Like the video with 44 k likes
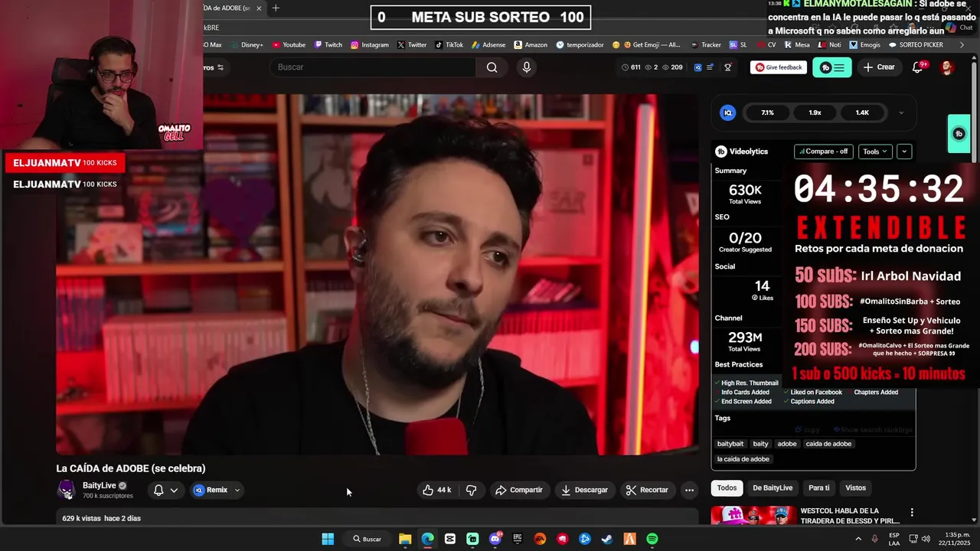Viewport: 980px width, 551px height. click(x=436, y=490)
